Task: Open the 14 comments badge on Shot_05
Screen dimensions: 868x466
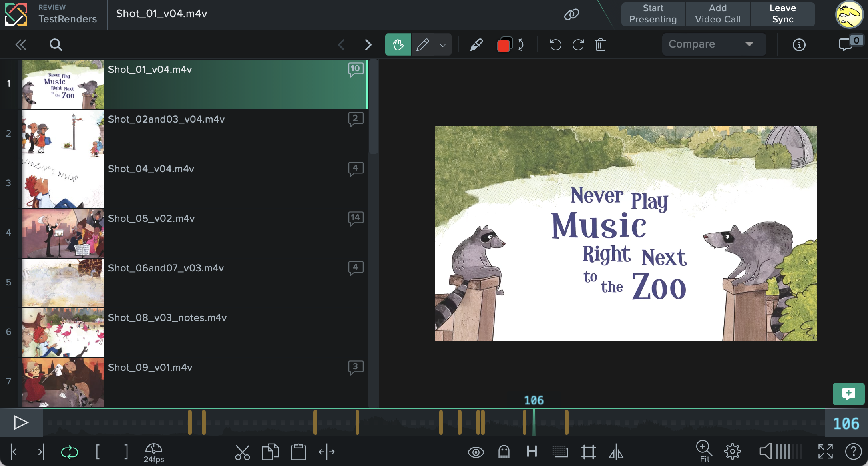Action: coord(356,219)
